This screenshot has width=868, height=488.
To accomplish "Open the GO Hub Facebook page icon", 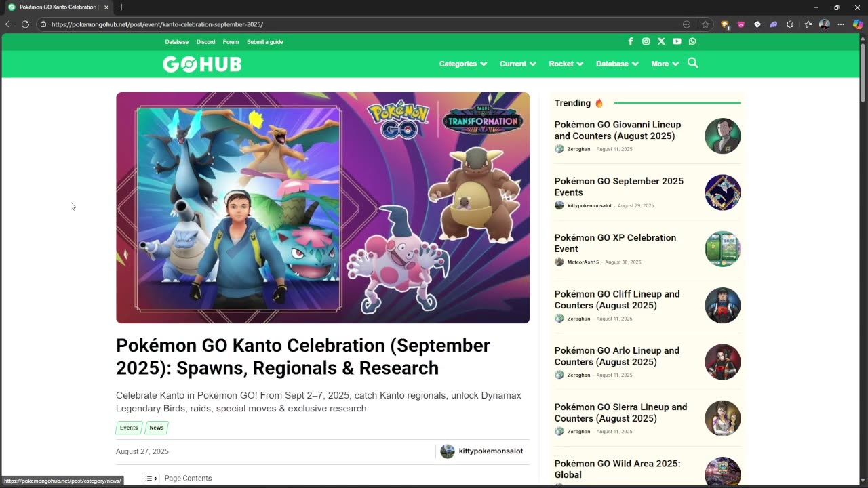I will (631, 41).
